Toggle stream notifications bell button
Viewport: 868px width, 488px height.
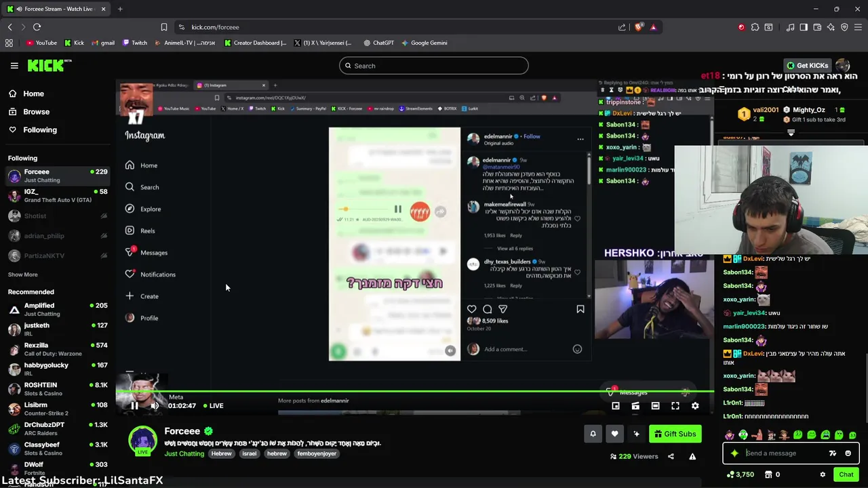593,434
